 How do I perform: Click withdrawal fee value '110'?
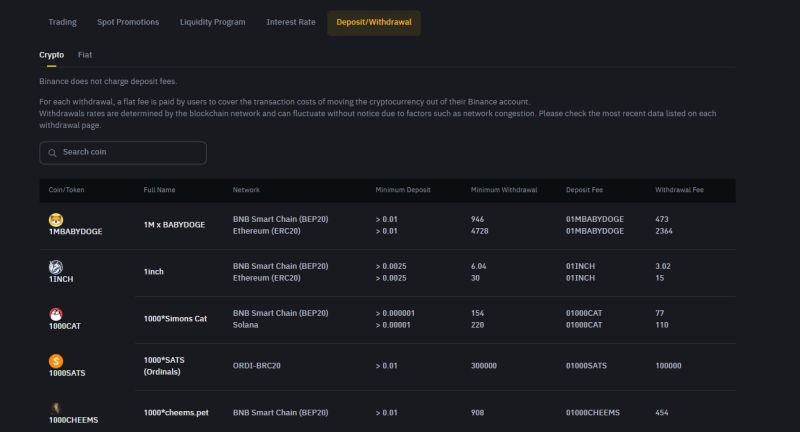click(662, 325)
